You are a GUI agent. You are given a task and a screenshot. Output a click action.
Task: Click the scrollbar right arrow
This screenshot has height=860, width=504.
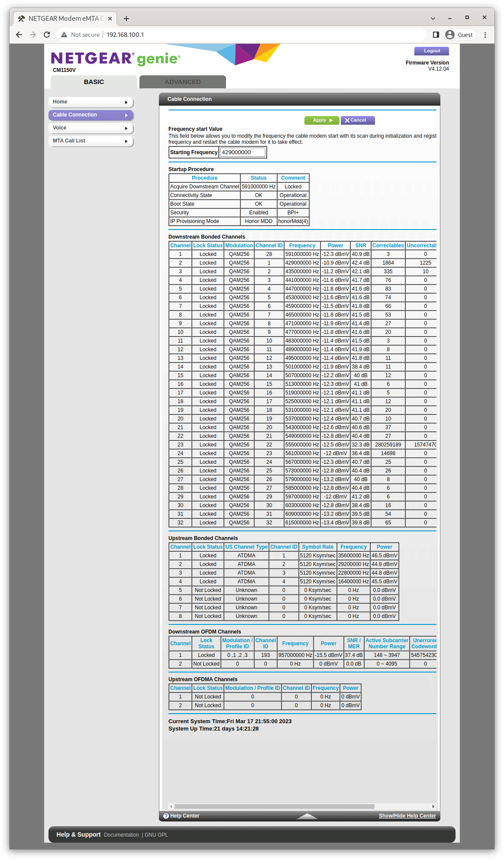pyautogui.click(x=433, y=806)
